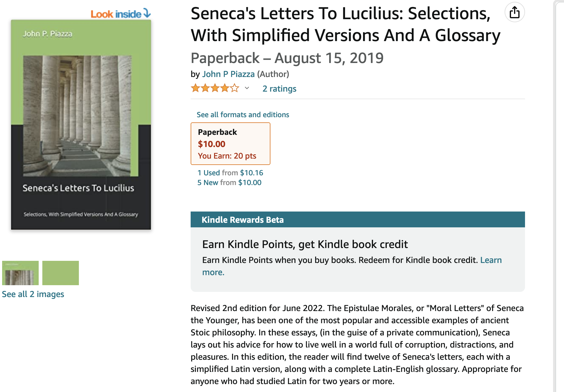Select the Paperback $10.00 format option
This screenshot has height=392, width=564.
pyautogui.click(x=231, y=144)
